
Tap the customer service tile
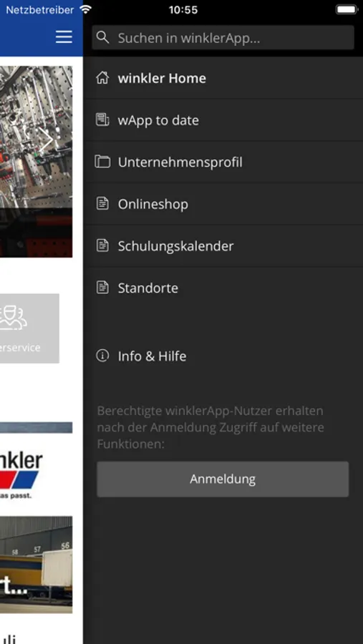pyautogui.click(x=29, y=328)
